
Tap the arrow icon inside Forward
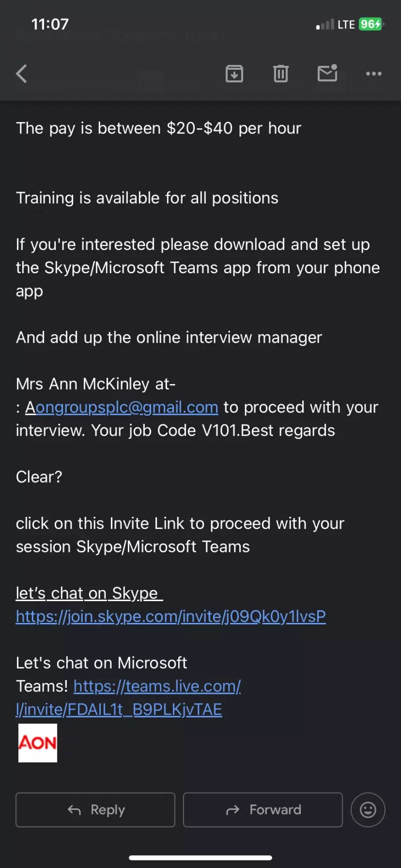tap(233, 810)
